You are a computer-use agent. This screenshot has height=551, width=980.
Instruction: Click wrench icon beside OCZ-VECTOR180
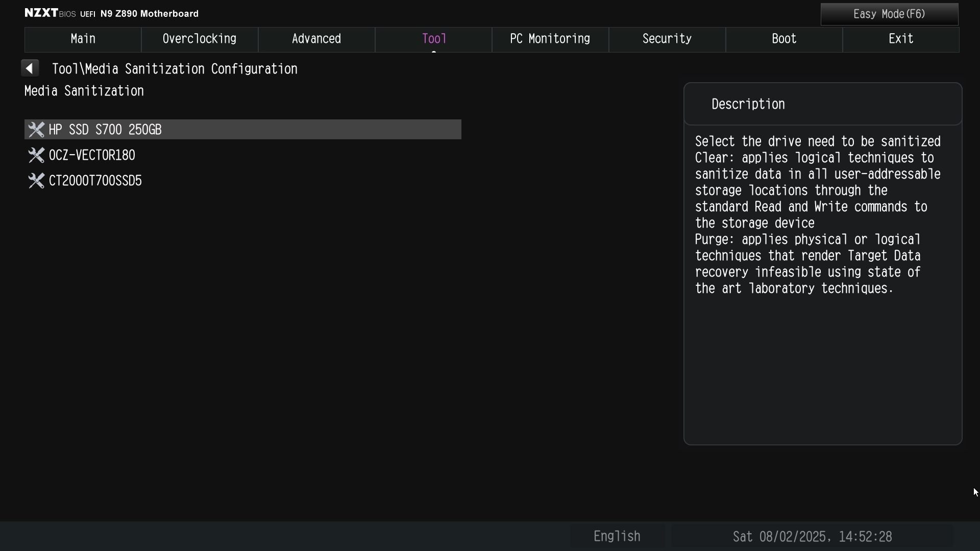[x=36, y=155]
